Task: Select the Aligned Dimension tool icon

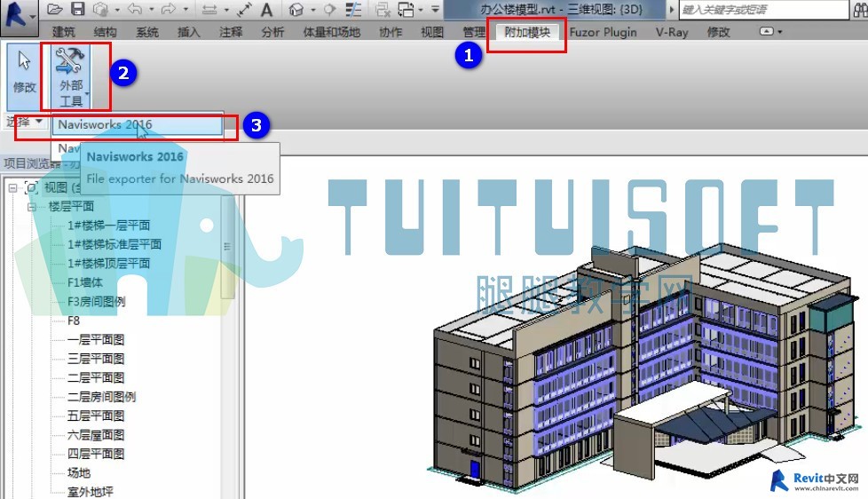Action: click(244, 10)
